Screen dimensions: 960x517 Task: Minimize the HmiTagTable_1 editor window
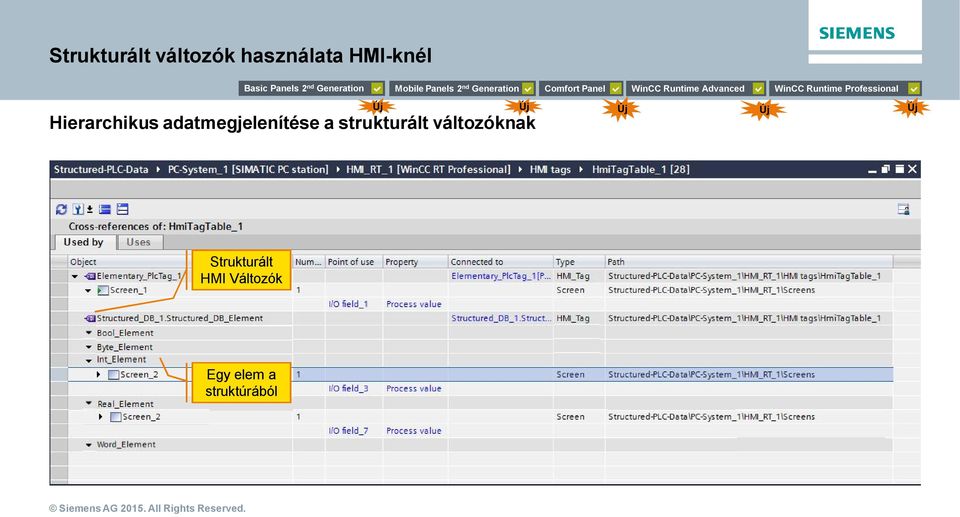[x=872, y=170]
